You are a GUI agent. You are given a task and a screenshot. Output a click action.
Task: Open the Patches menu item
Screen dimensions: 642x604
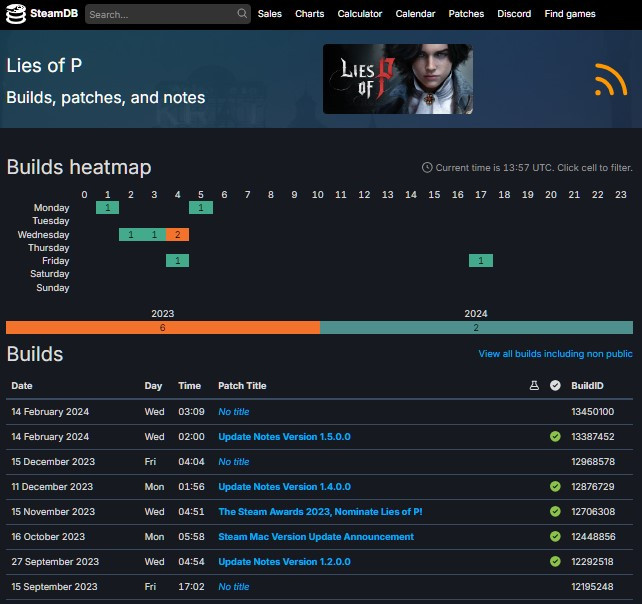click(x=466, y=14)
